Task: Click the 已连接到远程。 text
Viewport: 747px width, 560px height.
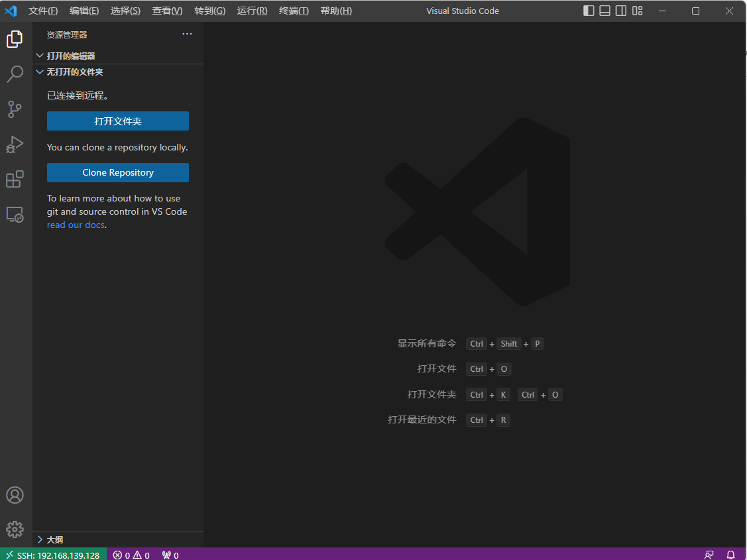Action: pos(78,95)
